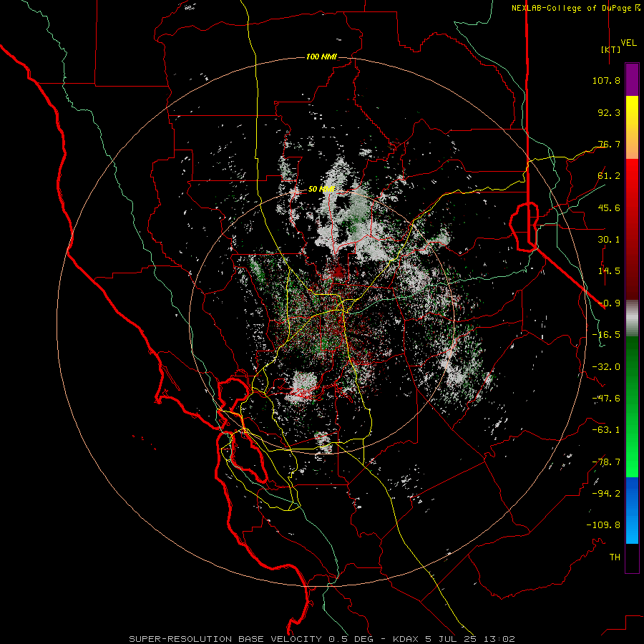This screenshot has height=644, width=644.
Task: Select the 45.6 legend value
Action: pyautogui.click(x=609, y=208)
